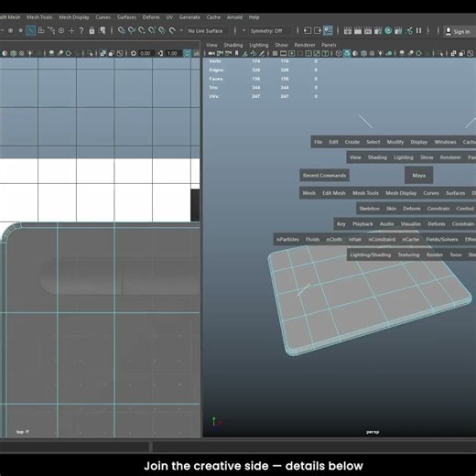This screenshot has height=476, width=476.
Task: Open Skeleton in the hotbox menu
Action: pyautogui.click(x=369, y=209)
